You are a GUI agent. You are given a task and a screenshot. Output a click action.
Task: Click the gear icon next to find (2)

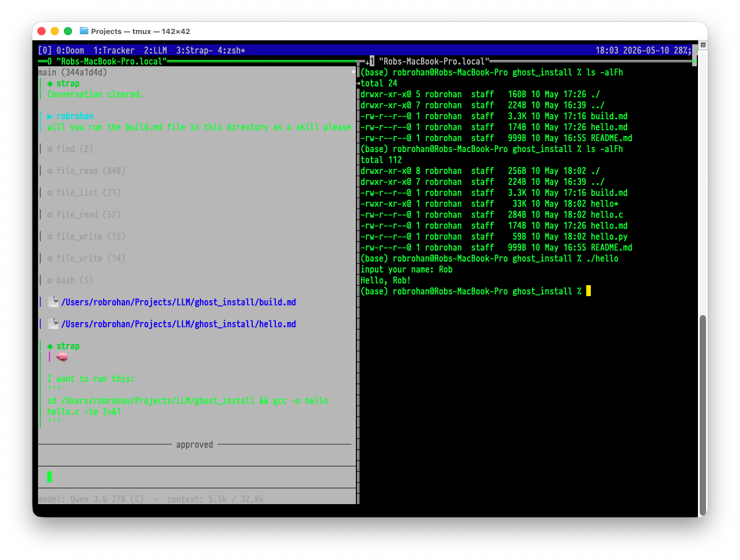pyautogui.click(x=50, y=149)
